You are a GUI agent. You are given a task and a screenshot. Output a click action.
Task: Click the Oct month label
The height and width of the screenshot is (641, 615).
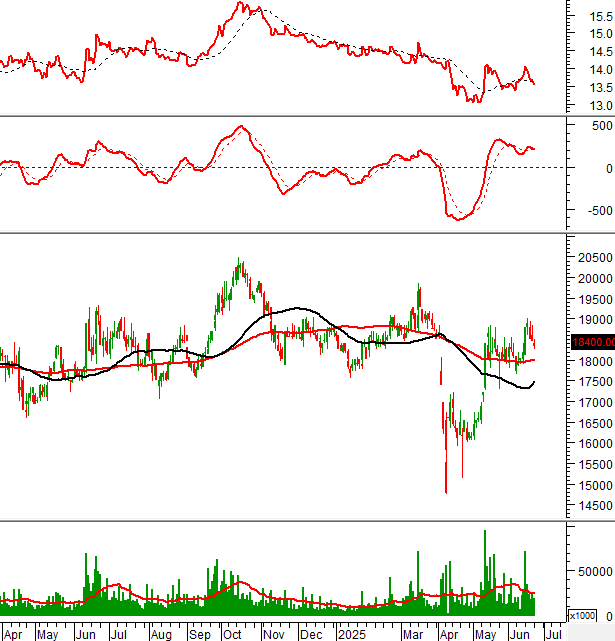(x=232, y=634)
